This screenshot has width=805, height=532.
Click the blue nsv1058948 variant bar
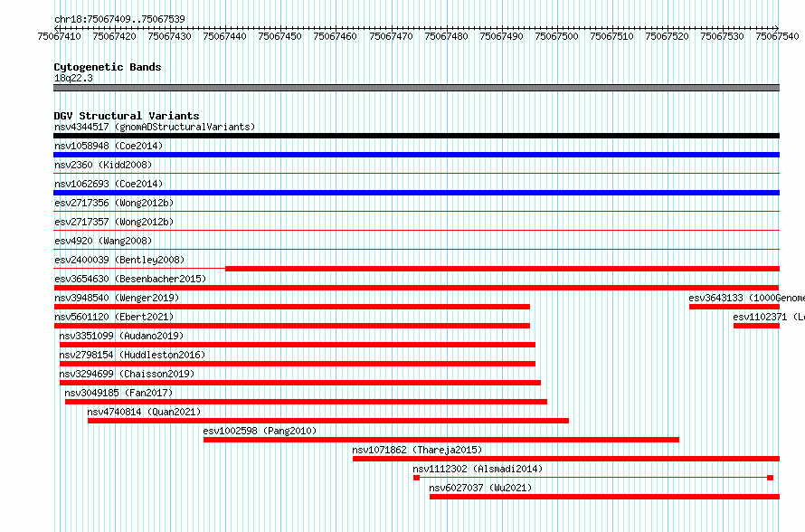click(x=416, y=155)
